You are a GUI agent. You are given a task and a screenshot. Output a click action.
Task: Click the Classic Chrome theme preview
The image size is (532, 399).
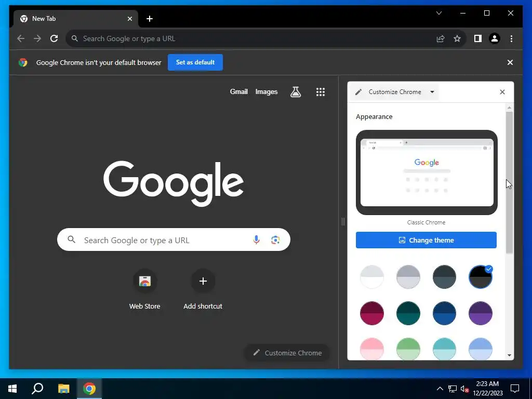(427, 172)
